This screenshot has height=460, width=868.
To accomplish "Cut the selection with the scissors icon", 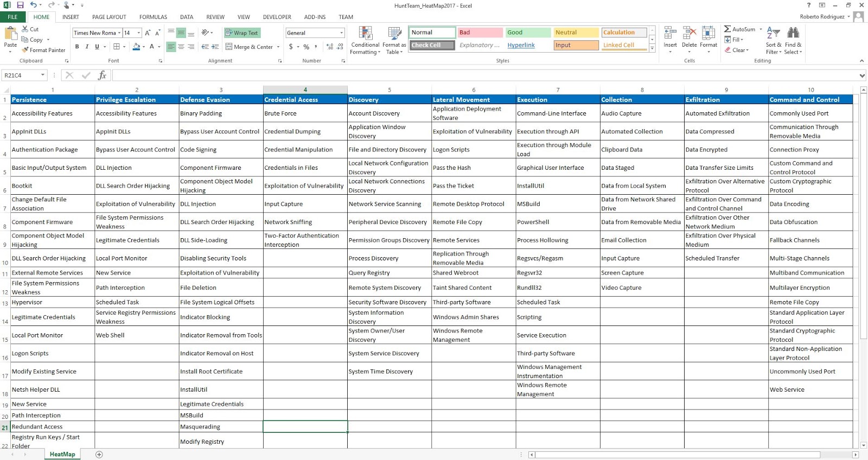I will pyautogui.click(x=25, y=29).
